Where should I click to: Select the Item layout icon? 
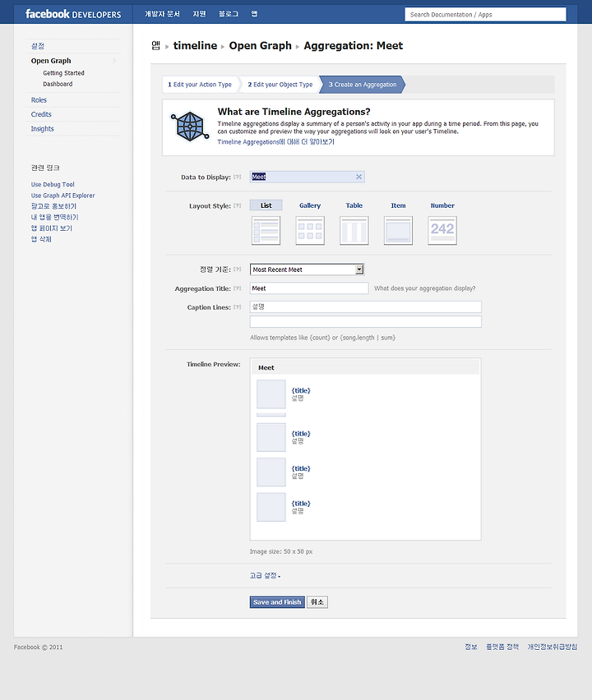398,231
